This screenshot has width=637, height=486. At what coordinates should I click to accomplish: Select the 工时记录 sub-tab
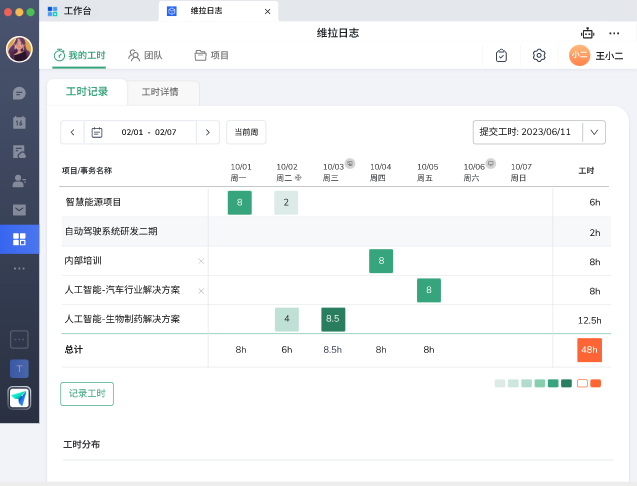click(x=87, y=92)
